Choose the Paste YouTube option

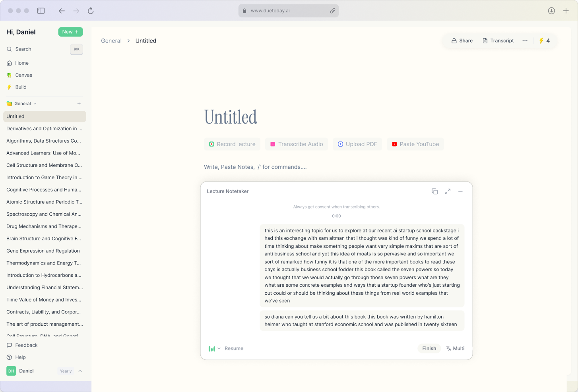click(415, 144)
